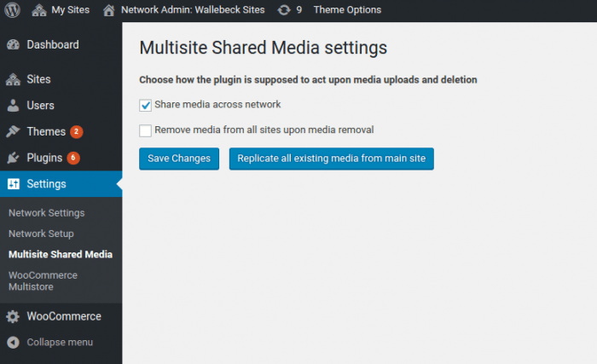Open Theme Options in admin bar
Image resolution: width=597 pixels, height=364 pixels.
point(347,10)
